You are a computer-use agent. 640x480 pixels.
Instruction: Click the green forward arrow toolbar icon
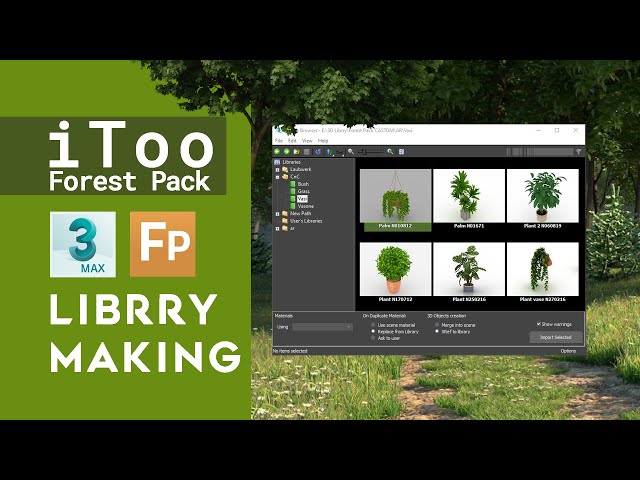click(287, 151)
